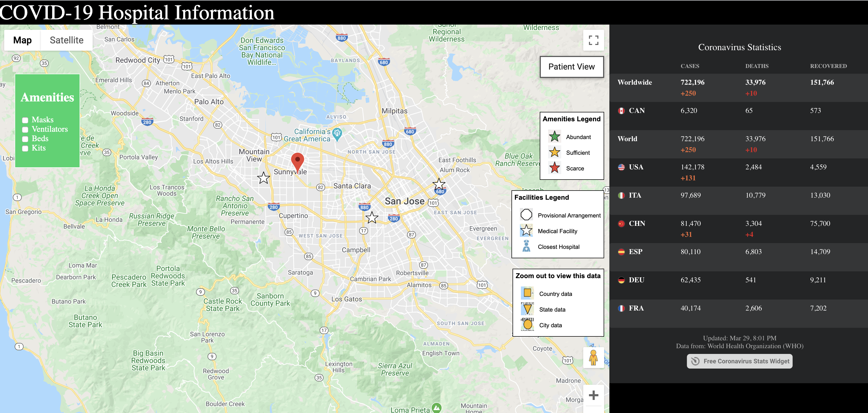Check the Ventilators amenity
This screenshot has height=413, width=868.
[25, 130]
